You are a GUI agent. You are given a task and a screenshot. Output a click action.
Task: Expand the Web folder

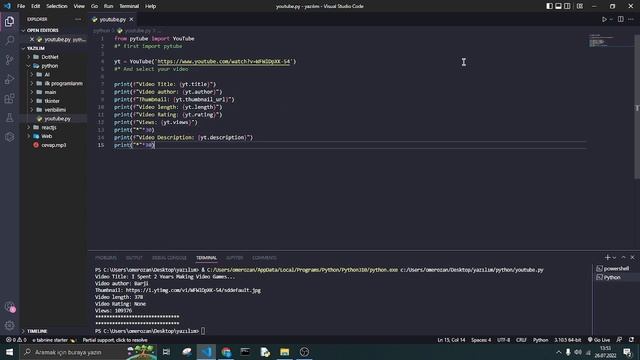47,136
